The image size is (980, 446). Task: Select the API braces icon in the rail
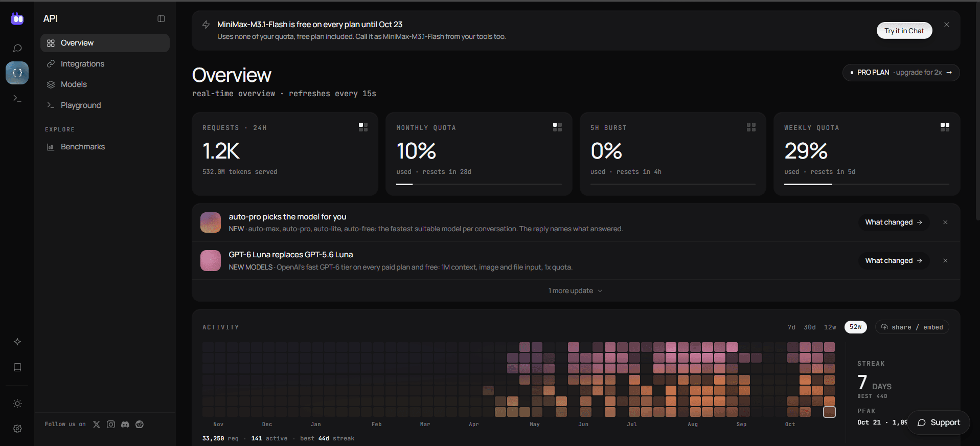(17, 73)
